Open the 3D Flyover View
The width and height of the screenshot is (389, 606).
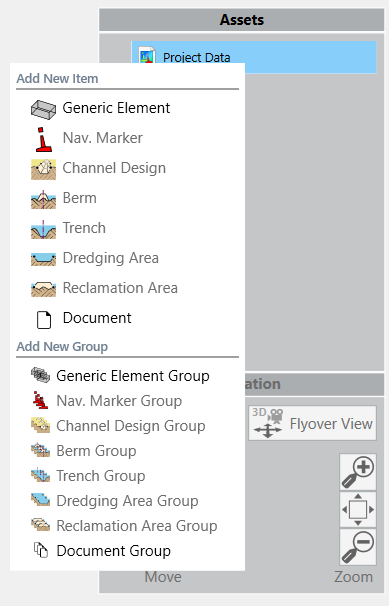[x=312, y=423]
